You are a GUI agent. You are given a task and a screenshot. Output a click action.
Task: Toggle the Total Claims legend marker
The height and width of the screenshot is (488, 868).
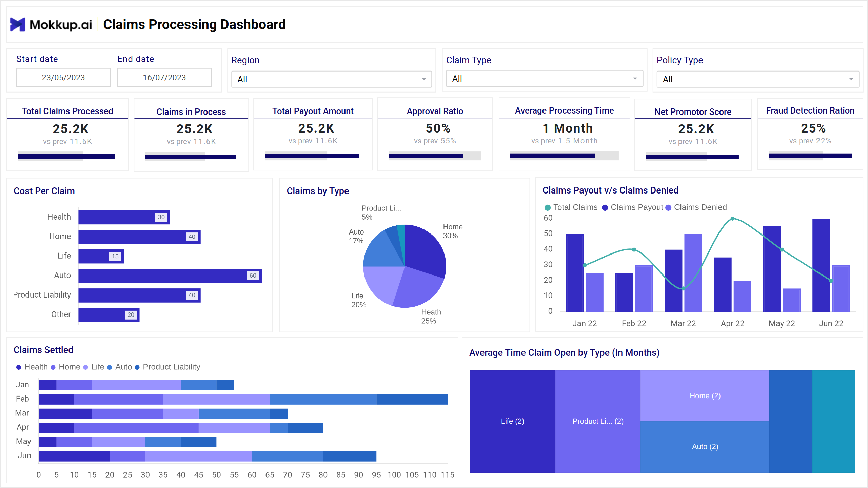tap(547, 208)
